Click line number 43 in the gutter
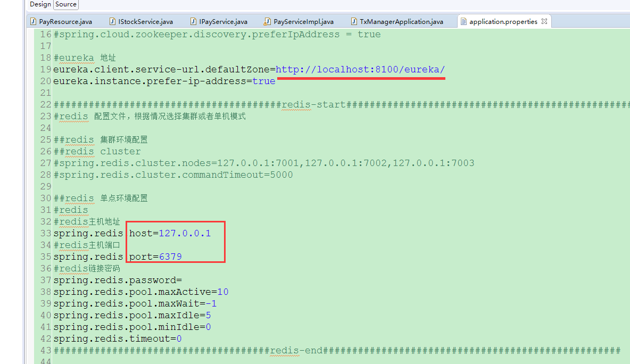This screenshot has width=630, height=364. tap(45, 350)
